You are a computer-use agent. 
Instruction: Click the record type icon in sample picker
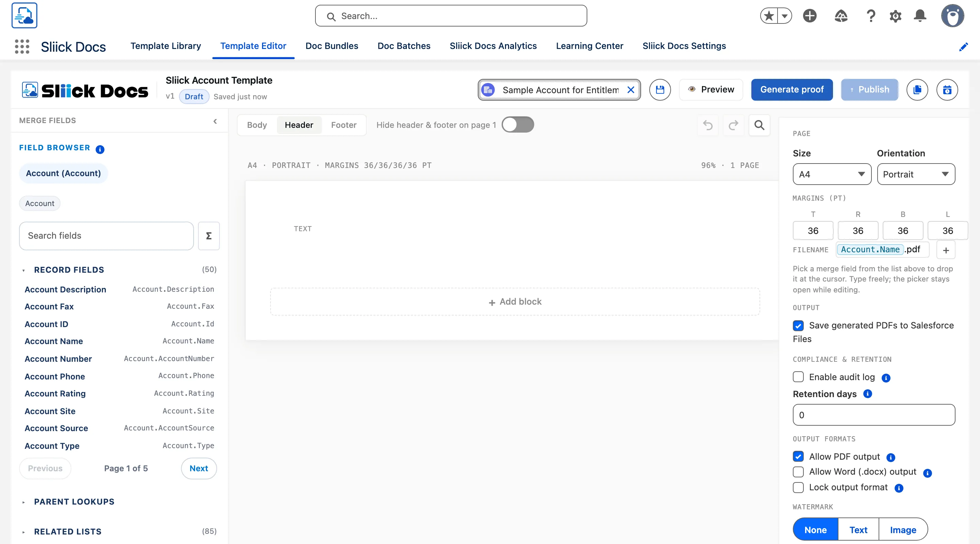pos(488,90)
